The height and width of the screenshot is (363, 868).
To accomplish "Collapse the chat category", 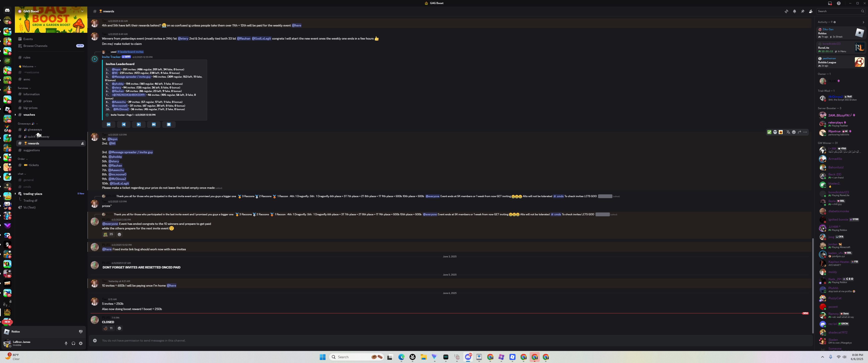I will point(21,174).
